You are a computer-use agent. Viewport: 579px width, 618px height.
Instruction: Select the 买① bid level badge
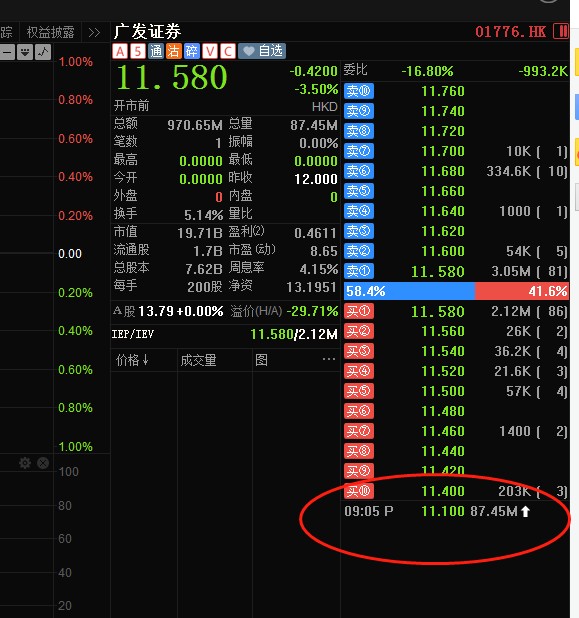coord(359,311)
